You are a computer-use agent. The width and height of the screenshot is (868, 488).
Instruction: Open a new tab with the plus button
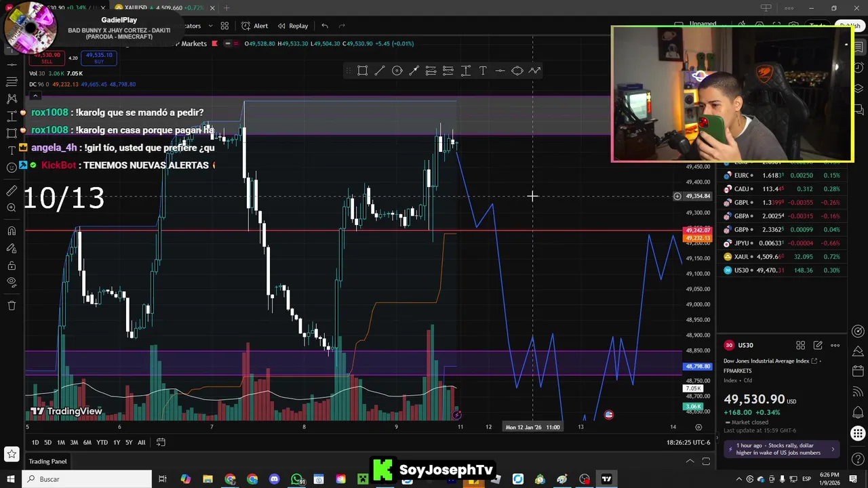[226, 8]
